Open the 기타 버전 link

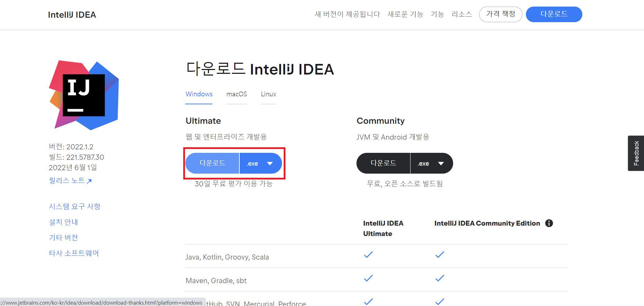[63, 238]
